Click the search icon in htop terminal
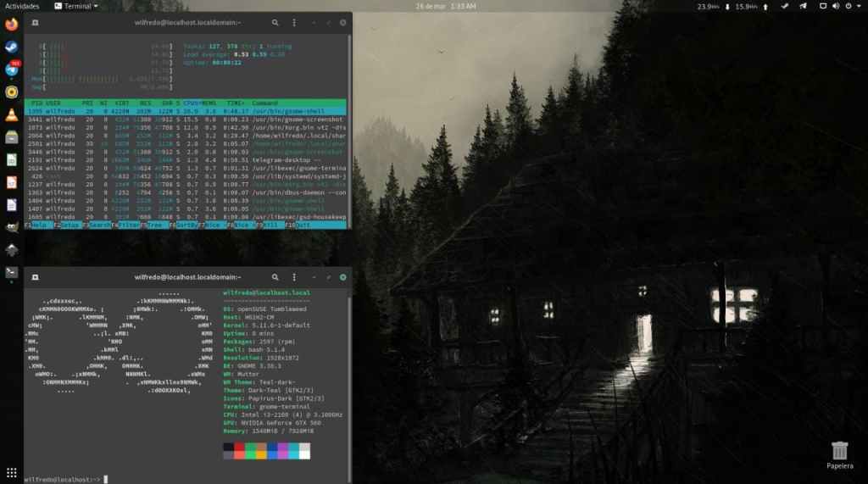 coord(276,22)
